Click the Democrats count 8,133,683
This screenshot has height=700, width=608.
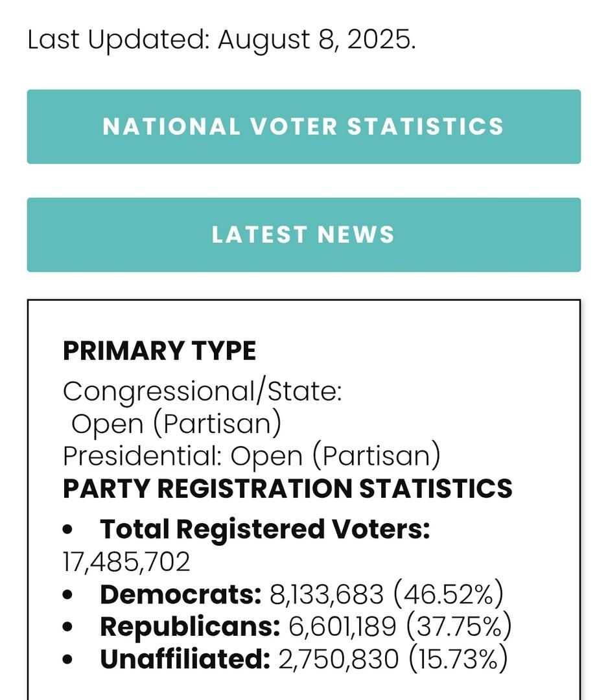tap(327, 594)
